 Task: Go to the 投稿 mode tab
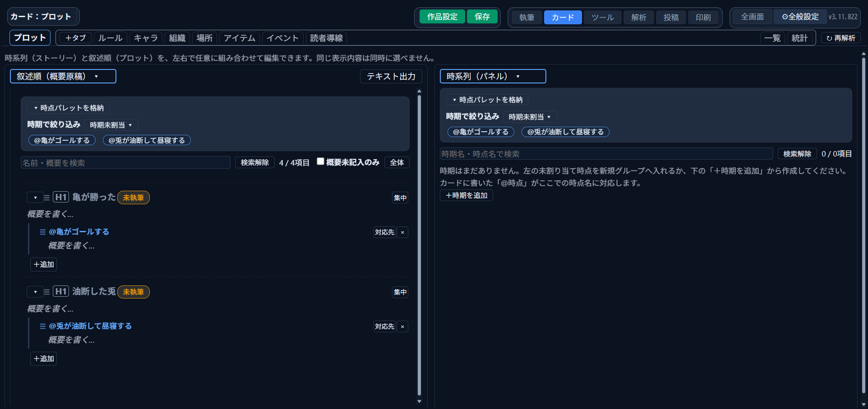click(671, 17)
